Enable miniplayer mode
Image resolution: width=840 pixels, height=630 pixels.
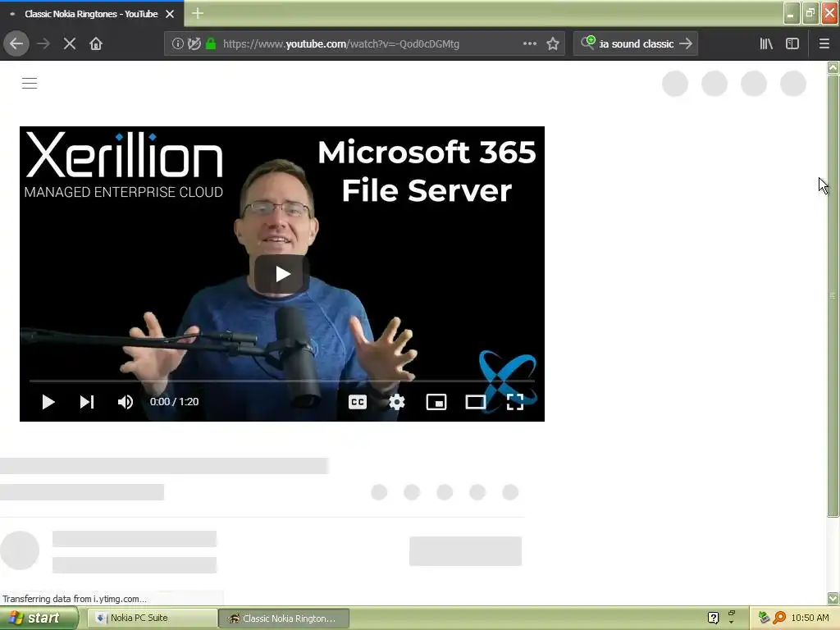click(436, 402)
